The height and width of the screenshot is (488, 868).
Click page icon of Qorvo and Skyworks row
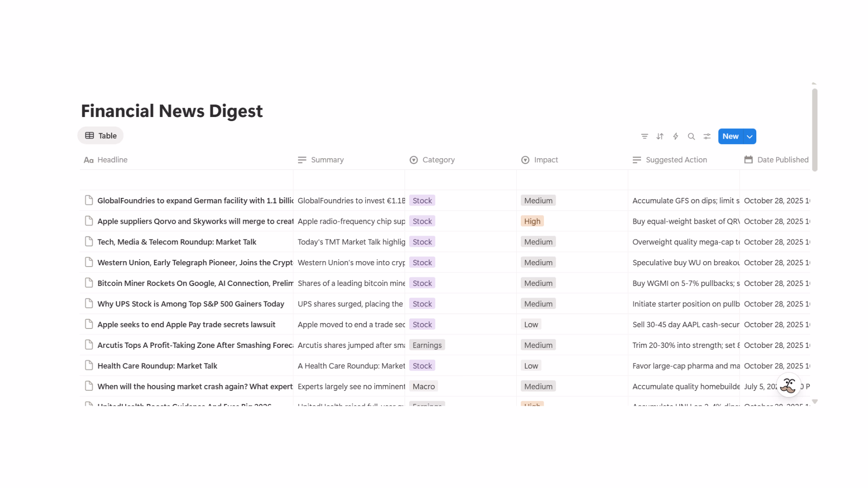tap(89, 221)
